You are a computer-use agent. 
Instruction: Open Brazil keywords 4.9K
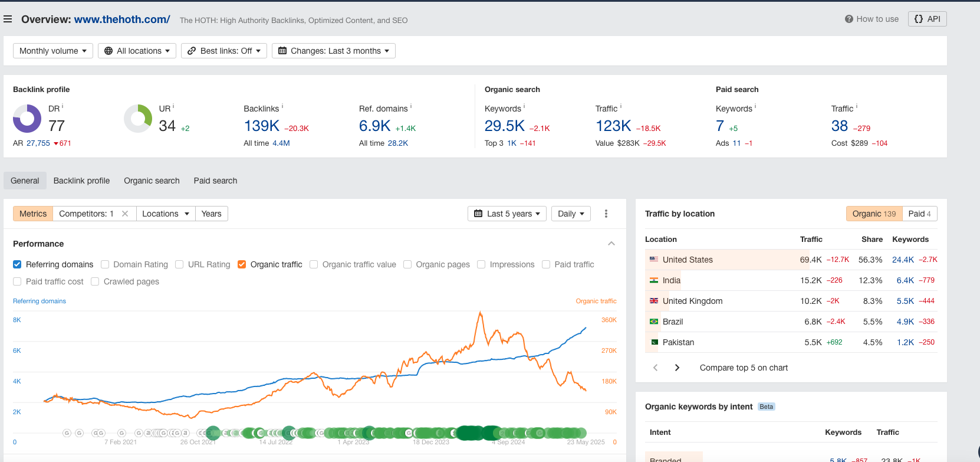905,322
